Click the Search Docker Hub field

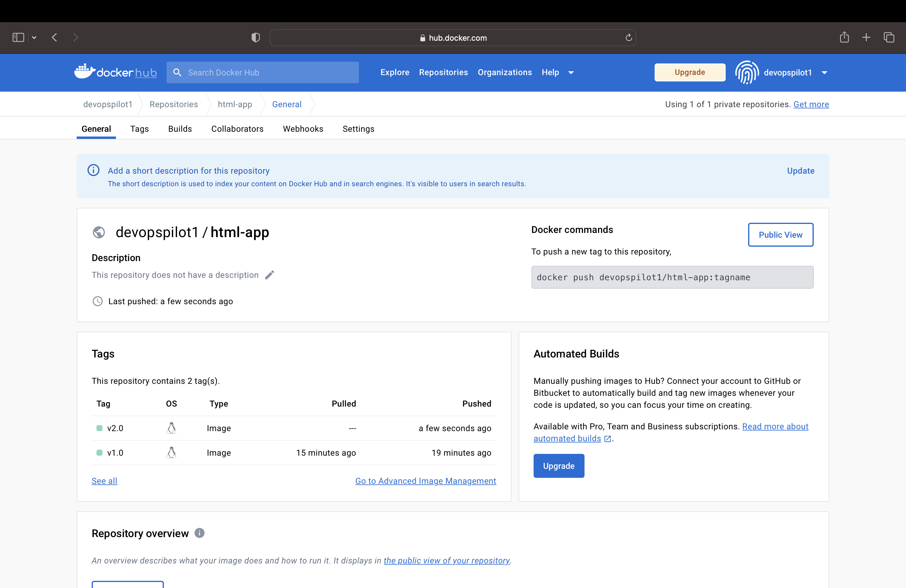(263, 72)
